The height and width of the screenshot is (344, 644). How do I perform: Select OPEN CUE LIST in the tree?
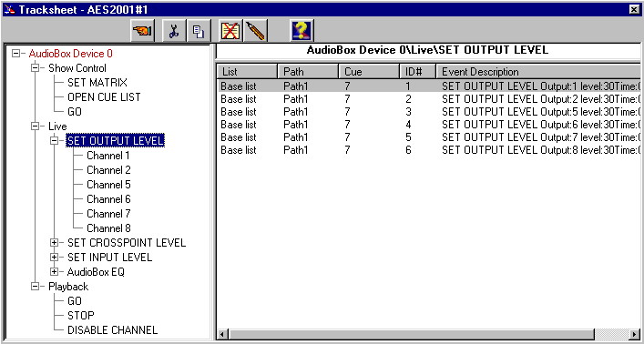(104, 97)
